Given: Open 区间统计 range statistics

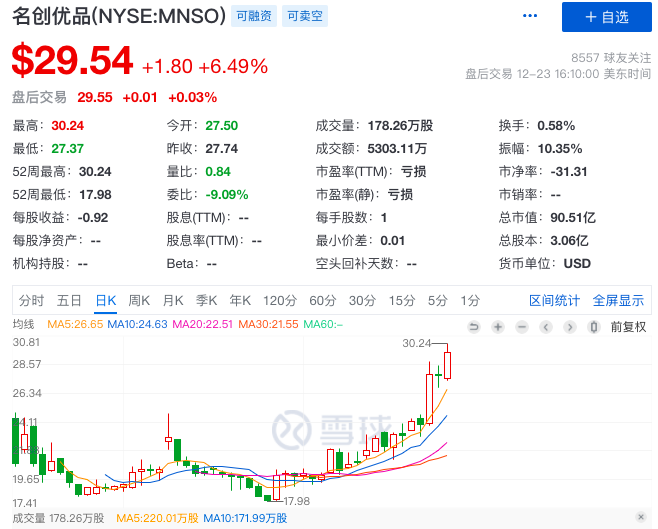Looking at the screenshot, I should point(554,300).
